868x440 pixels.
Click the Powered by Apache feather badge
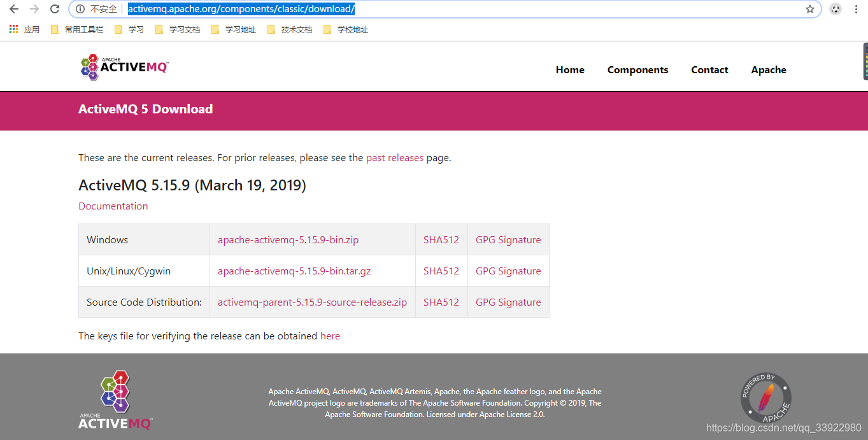click(766, 399)
